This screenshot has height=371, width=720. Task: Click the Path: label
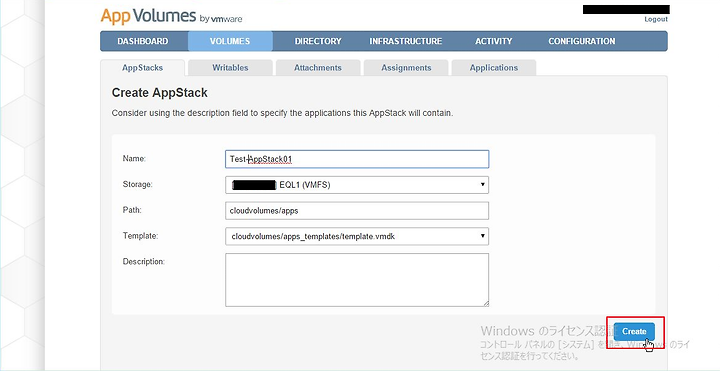click(x=132, y=210)
